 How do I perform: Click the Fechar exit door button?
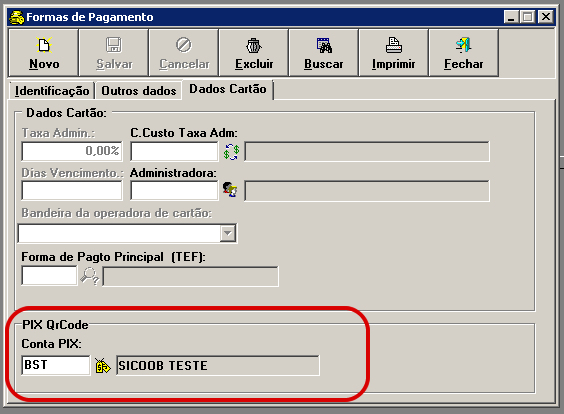464,53
